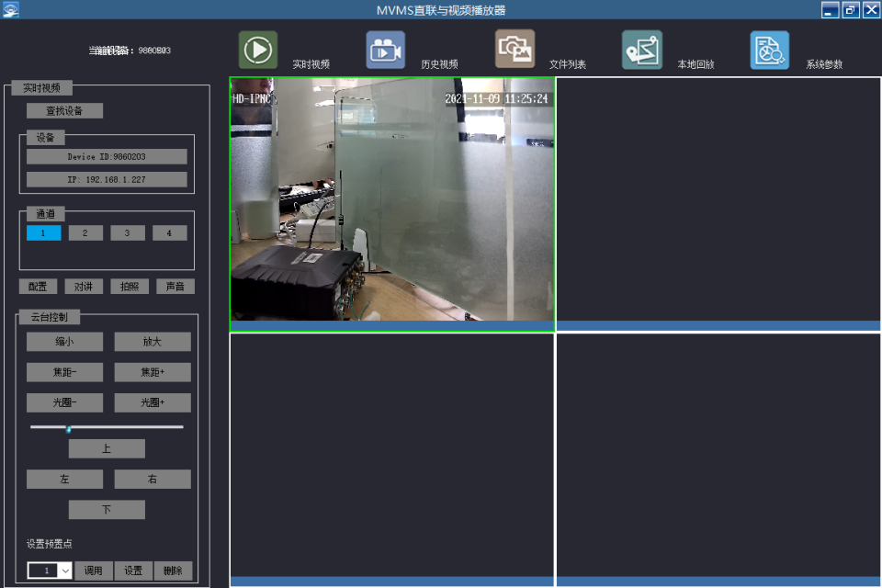The width and height of the screenshot is (882, 588).
Task: Click the history video (历史视频) camera icon
Action: coord(385,50)
